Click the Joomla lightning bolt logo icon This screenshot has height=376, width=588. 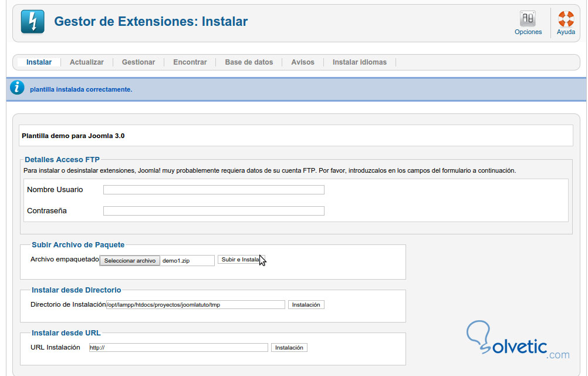click(x=32, y=21)
